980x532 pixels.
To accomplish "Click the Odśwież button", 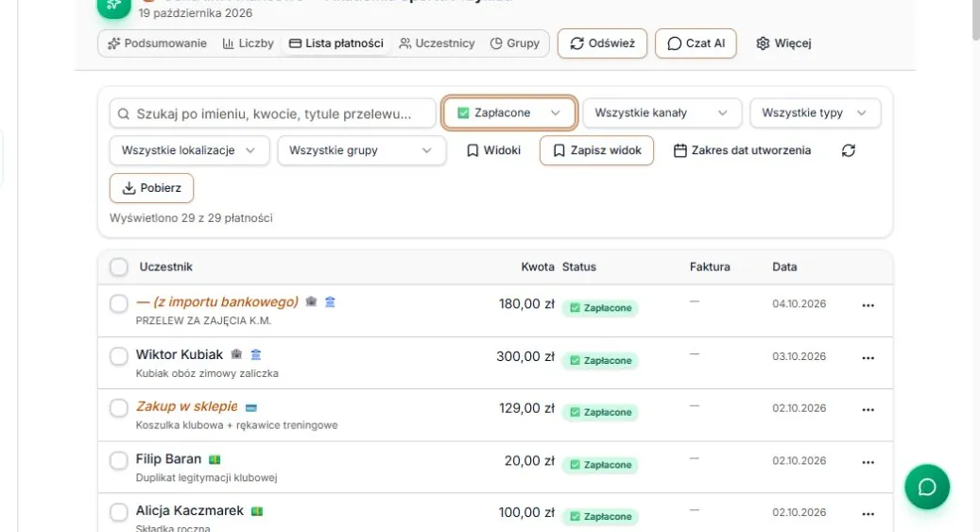I will pyautogui.click(x=603, y=43).
